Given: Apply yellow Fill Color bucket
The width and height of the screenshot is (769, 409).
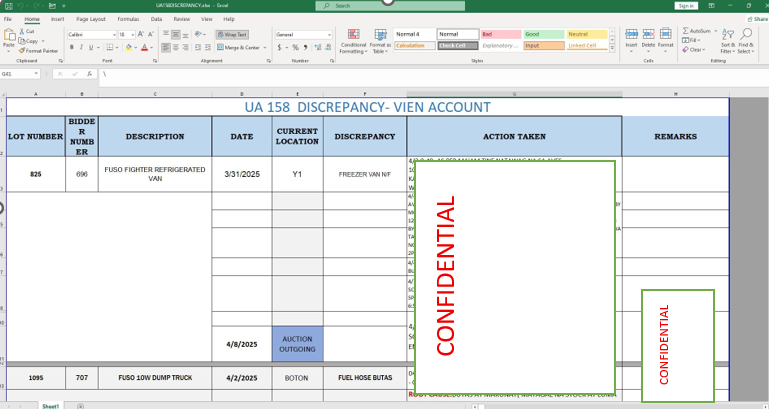Looking at the screenshot, I should (x=128, y=48).
